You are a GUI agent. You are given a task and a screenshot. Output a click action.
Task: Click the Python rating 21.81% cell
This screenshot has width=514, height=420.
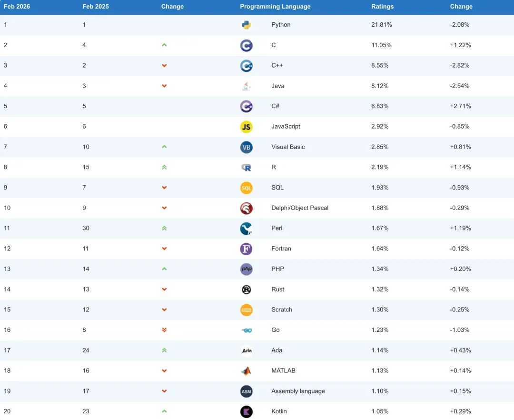coord(381,25)
